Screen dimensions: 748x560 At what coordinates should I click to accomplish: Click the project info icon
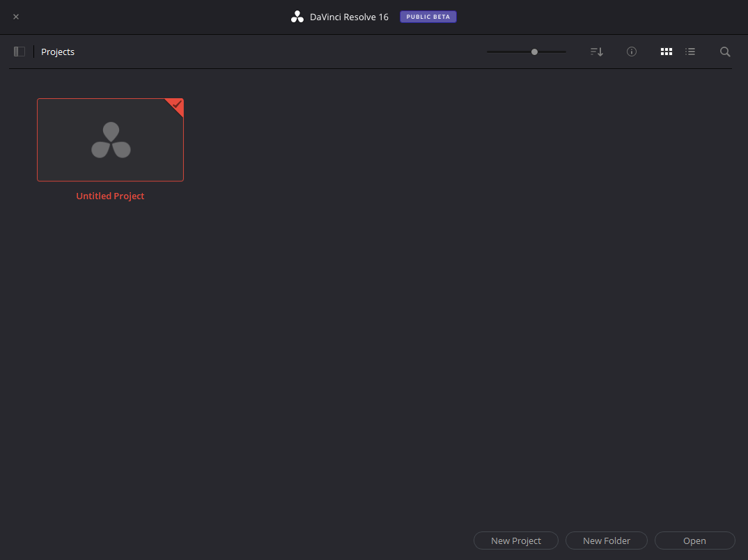pyautogui.click(x=632, y=52)
